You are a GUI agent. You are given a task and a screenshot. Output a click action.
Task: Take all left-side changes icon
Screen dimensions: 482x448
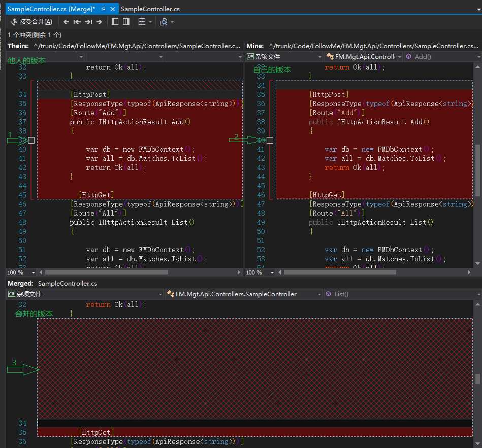point(115,21)
